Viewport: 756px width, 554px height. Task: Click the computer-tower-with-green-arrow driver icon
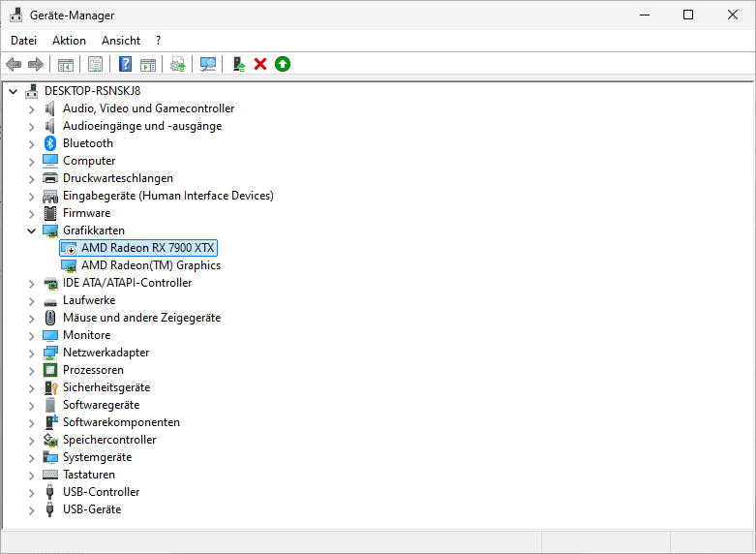[x=239, y=64]
